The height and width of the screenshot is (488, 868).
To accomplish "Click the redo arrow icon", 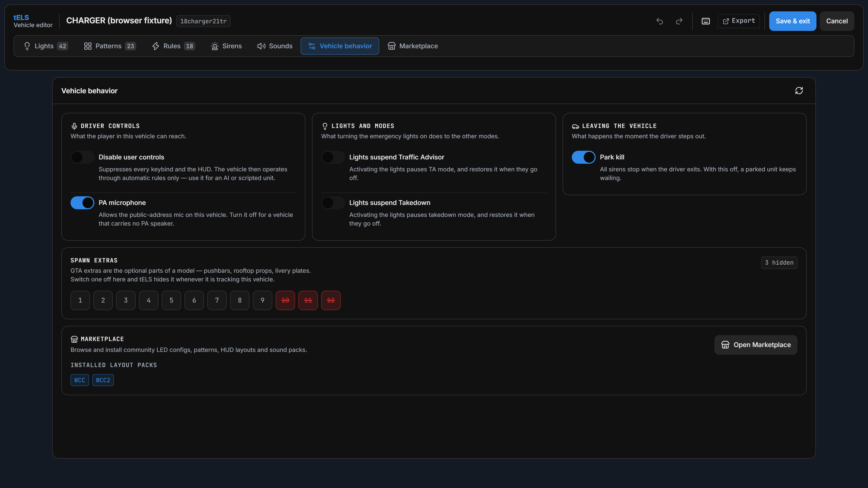I will pyautogui.click(x=679, y=21).
